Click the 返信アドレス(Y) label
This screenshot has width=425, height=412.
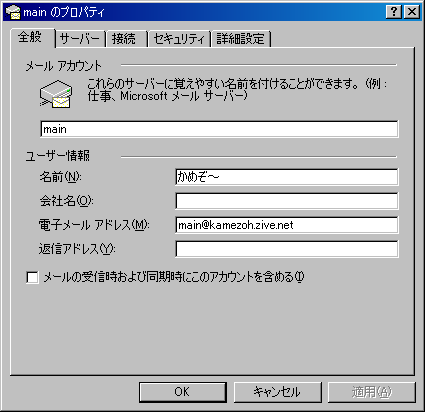pos(77,249)
